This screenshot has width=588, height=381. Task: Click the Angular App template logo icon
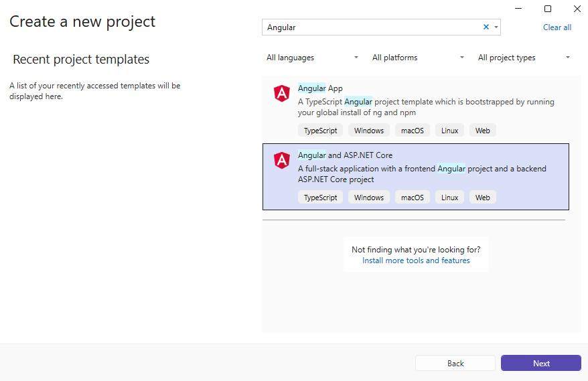tap(281, 94)
